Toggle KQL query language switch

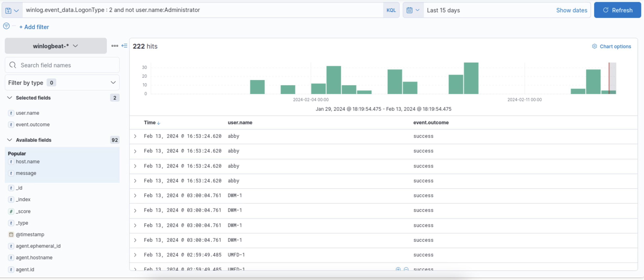coord(391,10)
